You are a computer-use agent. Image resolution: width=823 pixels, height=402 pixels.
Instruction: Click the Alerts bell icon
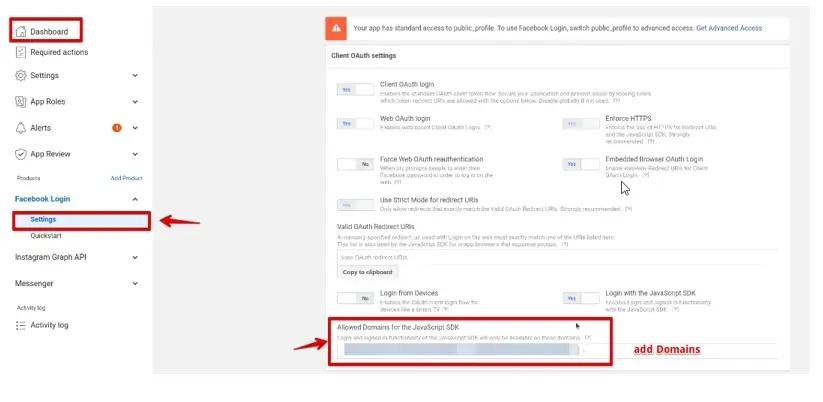(21, 128)
